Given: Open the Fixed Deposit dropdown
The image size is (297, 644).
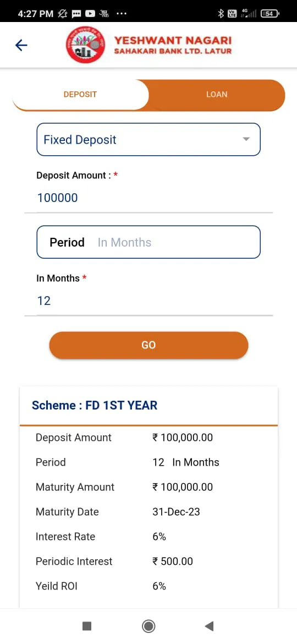Looking at the screenshot, I should [148, 140].
